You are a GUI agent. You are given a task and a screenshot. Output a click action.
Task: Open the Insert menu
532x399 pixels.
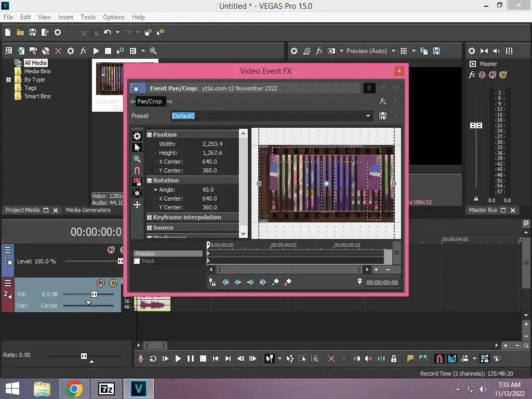pos(65,17)
